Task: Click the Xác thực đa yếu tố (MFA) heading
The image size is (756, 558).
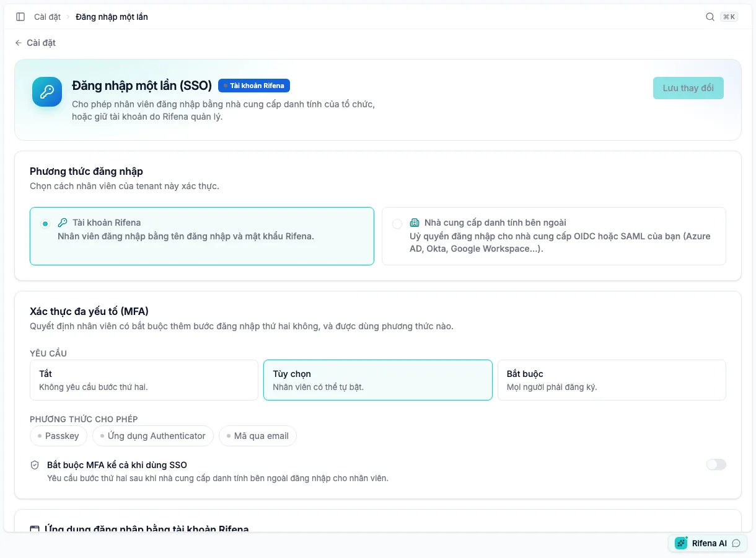Action: 89,311
